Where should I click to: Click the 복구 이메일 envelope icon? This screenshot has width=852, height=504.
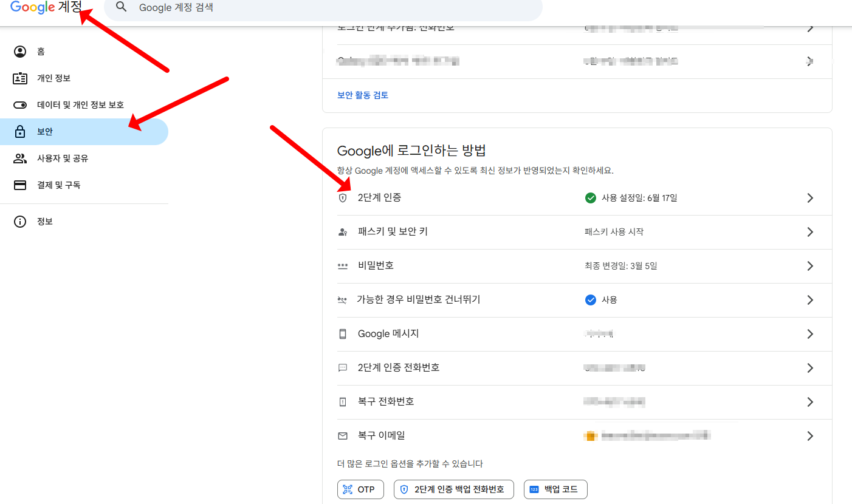(343, 436)
